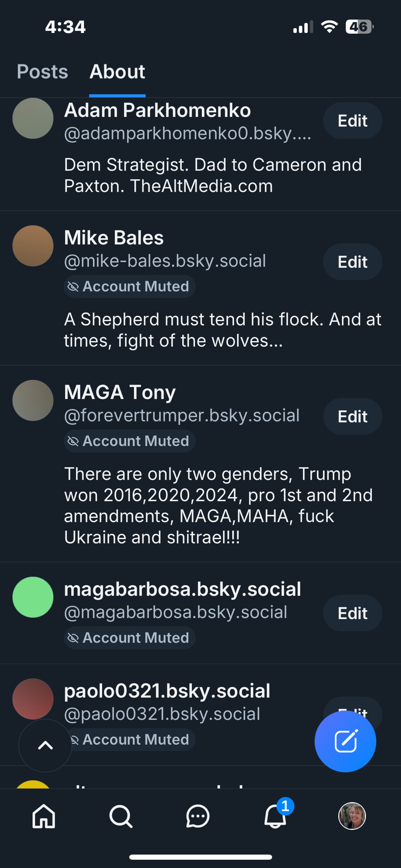Open Adam Parkhomenko's profile avatar
Screen dimensions: 401x868
point(33,118)
